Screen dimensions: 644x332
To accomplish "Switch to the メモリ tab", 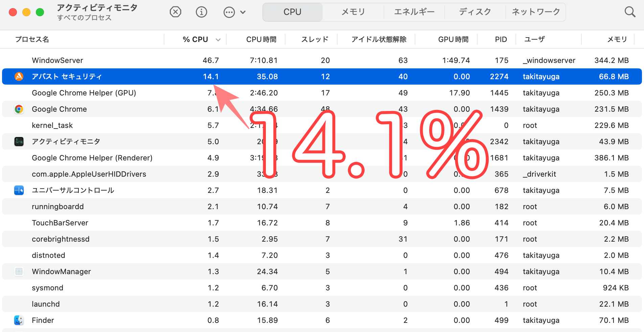I will point(353,12).
